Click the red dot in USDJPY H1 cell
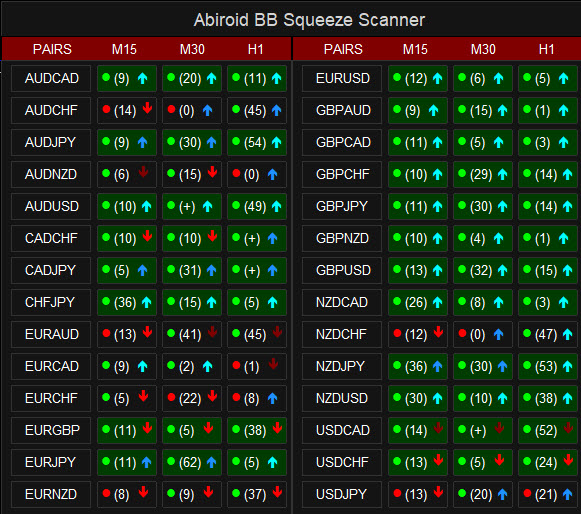 527,493
